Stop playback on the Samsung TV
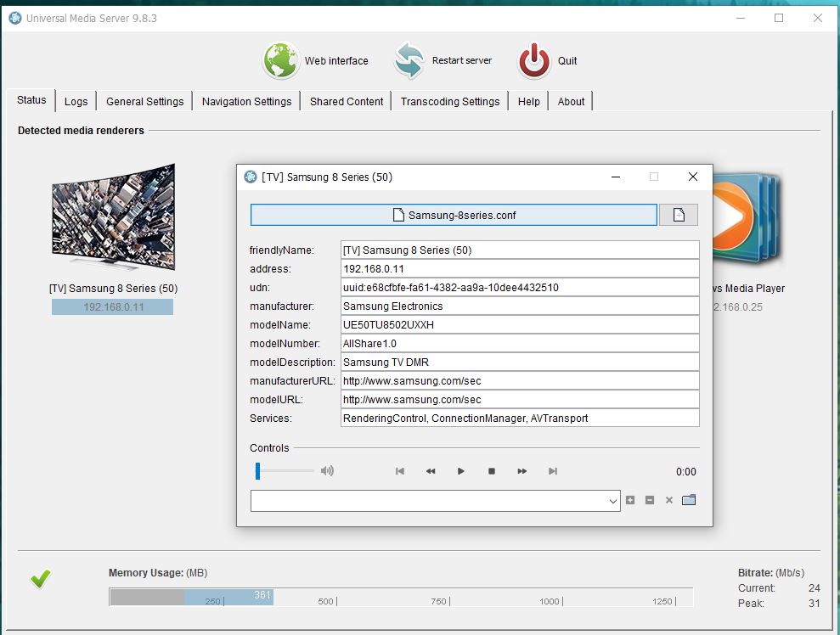 [x=492, y=471]
